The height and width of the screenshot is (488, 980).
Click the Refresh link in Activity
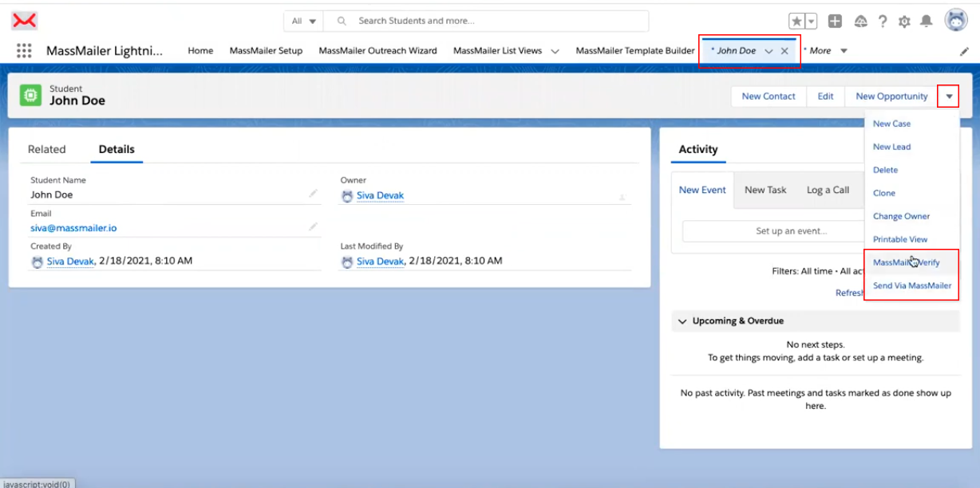850,293
